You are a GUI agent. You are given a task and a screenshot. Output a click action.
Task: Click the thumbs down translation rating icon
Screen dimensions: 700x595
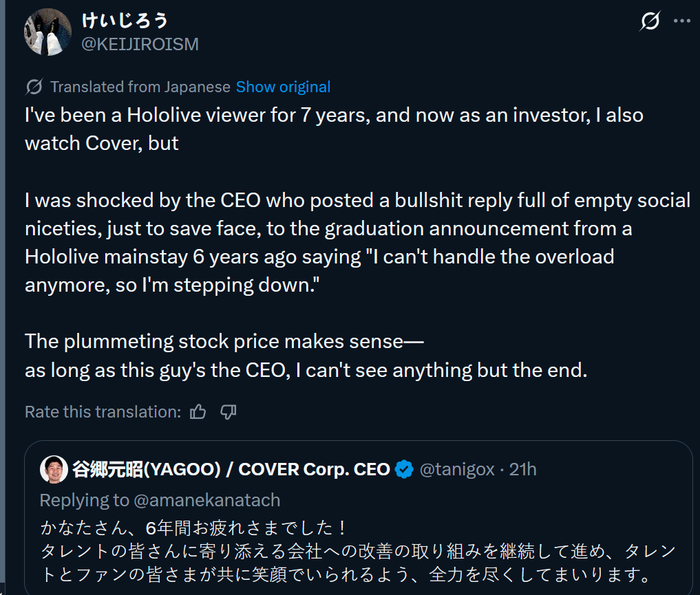pos(229,412)
